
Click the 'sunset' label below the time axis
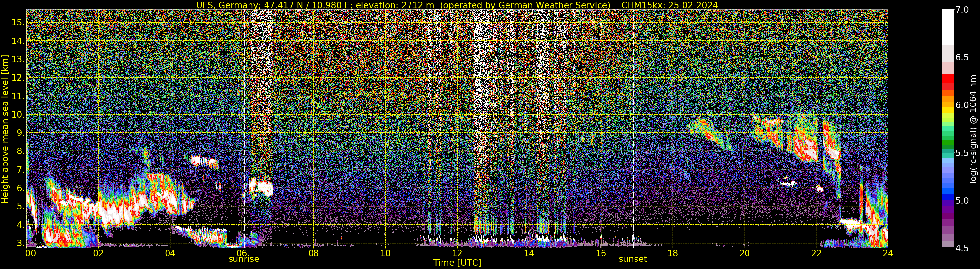pyautogui.click(x=633, y=259)
